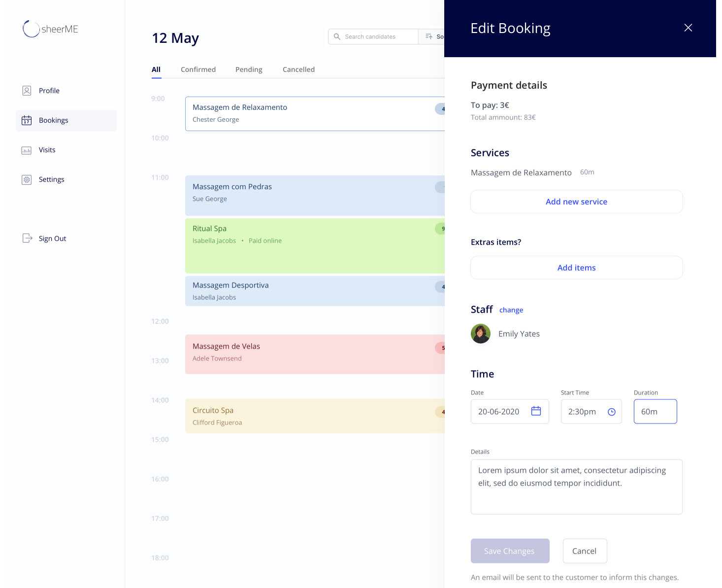Click the Emily Yates avatar photo
This screenshot has width=722, height=588.
[481, 333]
